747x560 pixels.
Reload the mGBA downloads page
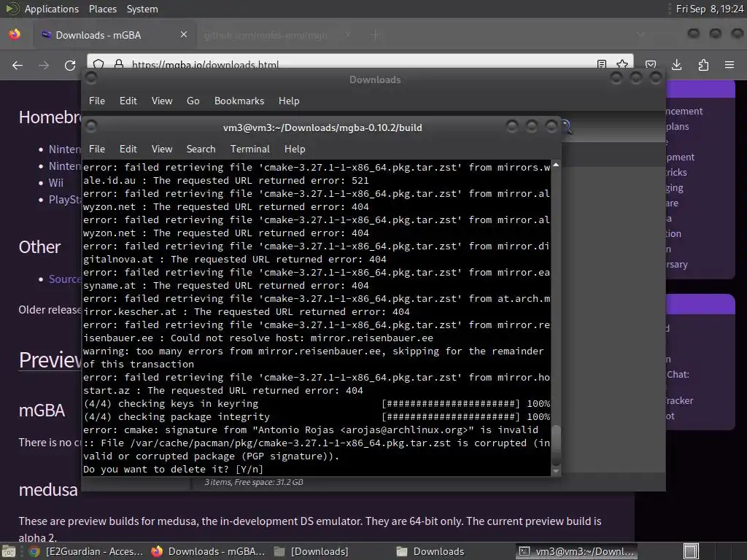[70, 65]
